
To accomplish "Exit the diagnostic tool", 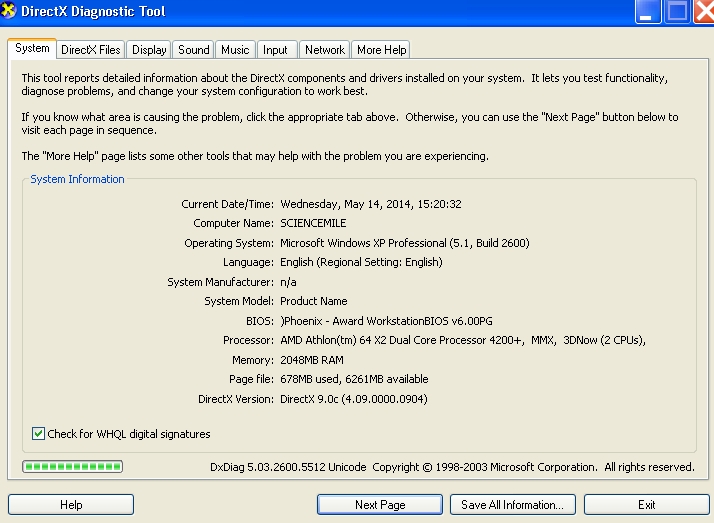I will click(647, 504).
